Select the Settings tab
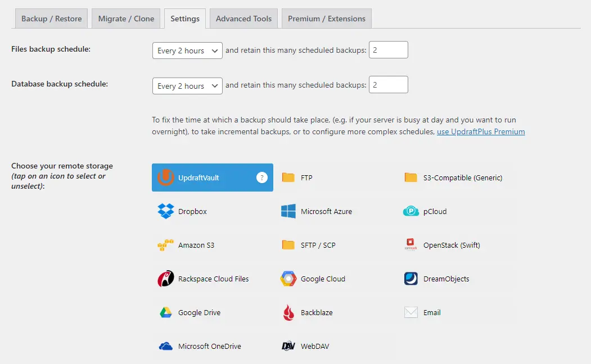 point(184,19)
